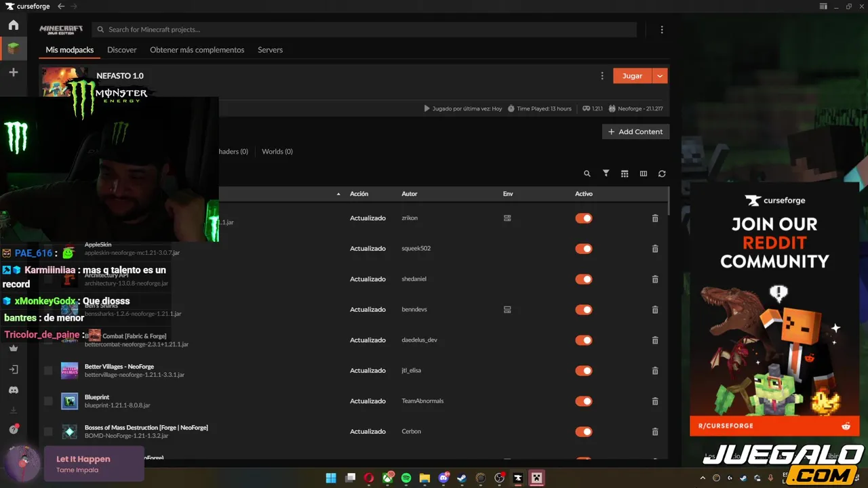Click the Add Content button
The image size is (868, 488).
pyautogui.click(x=636, y=131)
